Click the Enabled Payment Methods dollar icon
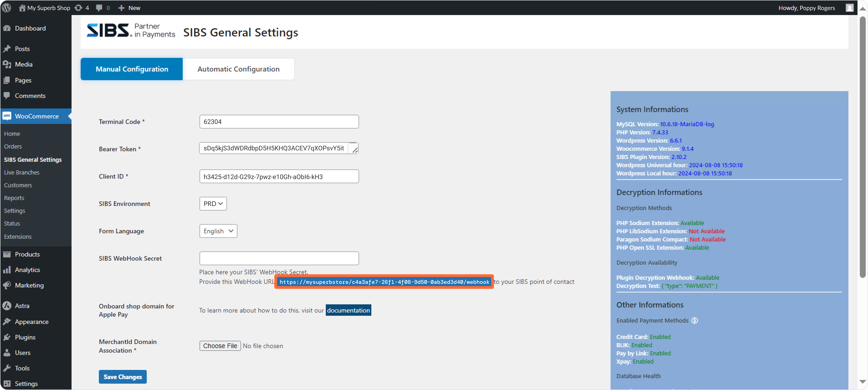 694,320
